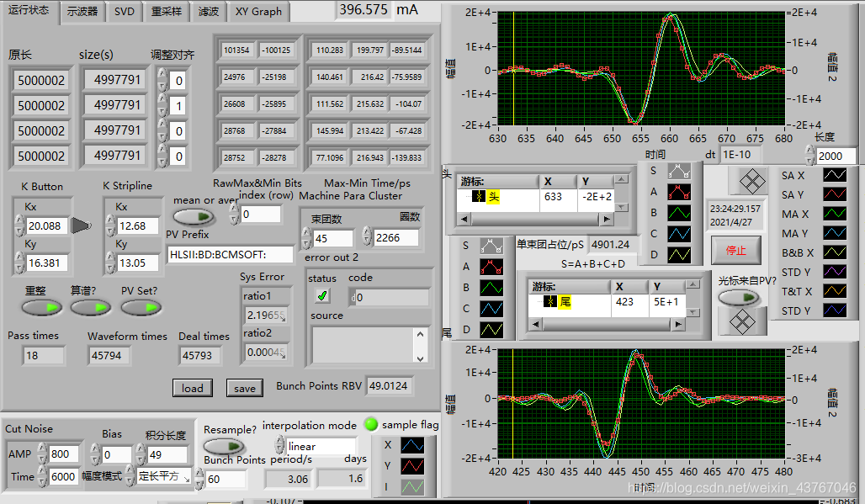Click the B&B X plot legend icon
Image resolution: width=865 pixels, height=504 pixels.
(835, 252)
